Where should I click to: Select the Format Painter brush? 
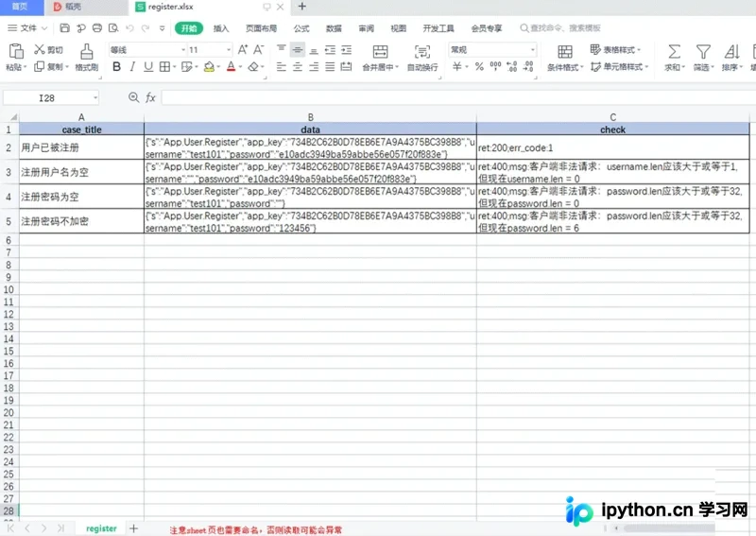(87, 51)
